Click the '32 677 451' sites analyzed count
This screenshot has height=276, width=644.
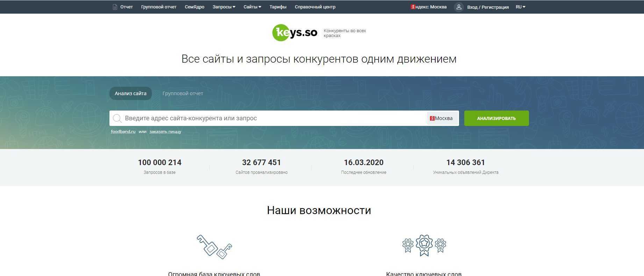[262, 162]
